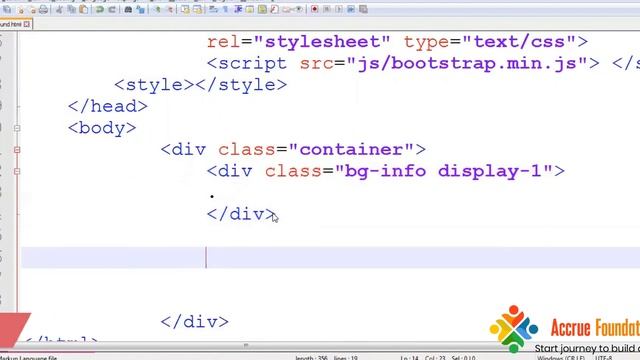Toggle synchronize vertical scrolling
The width and height of the screenshot is (640, 360).
[185, 9]
